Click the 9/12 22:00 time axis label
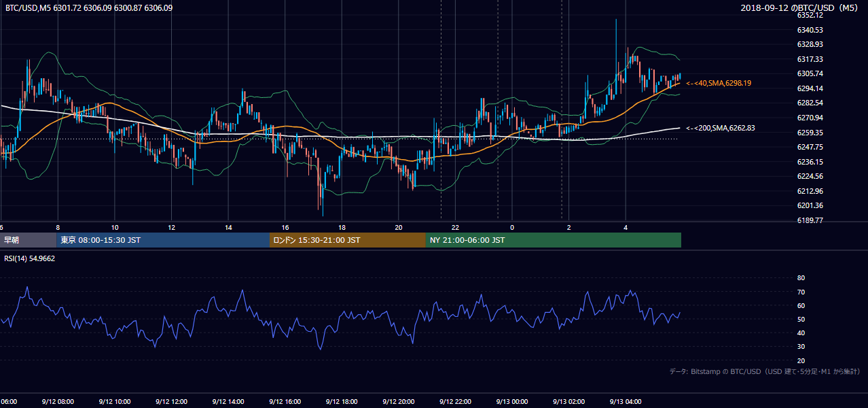This screenshot has width=868, height=408. point(455,402)
